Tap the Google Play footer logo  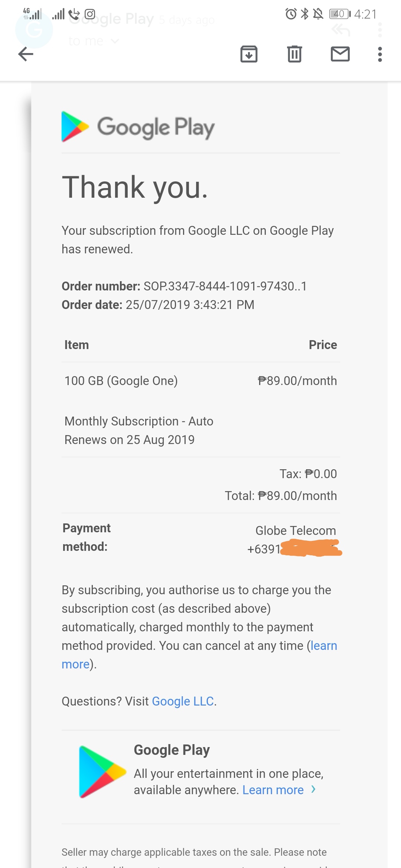102,772
